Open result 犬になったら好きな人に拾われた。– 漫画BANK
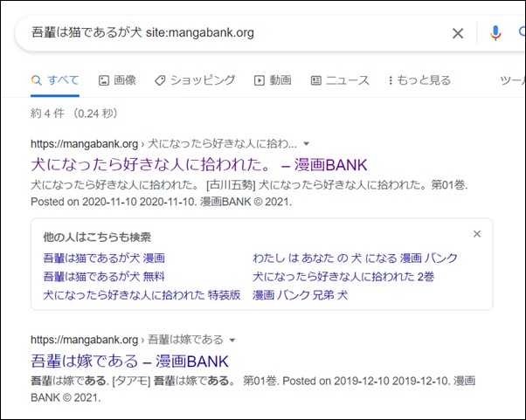 pos(199,164)
